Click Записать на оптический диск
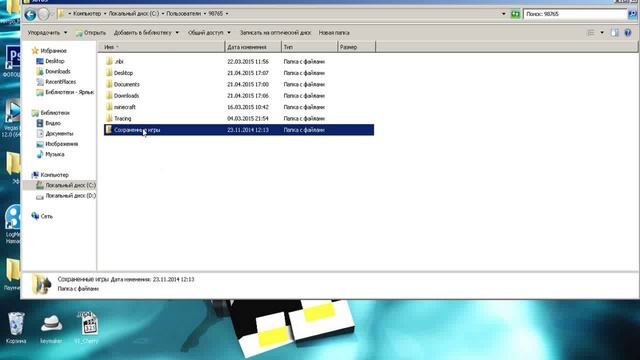Image resolution: width=640 pixels, height=360 pixels. pyautogui.click(x=275, y=33)
